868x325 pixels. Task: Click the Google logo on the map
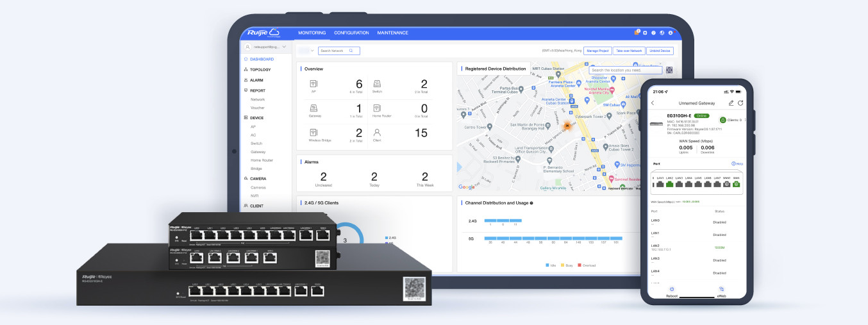(467, 187)
